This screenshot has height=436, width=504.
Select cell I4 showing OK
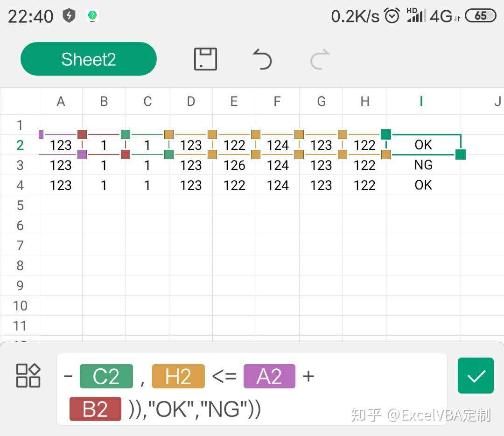[x=423, y=185]
